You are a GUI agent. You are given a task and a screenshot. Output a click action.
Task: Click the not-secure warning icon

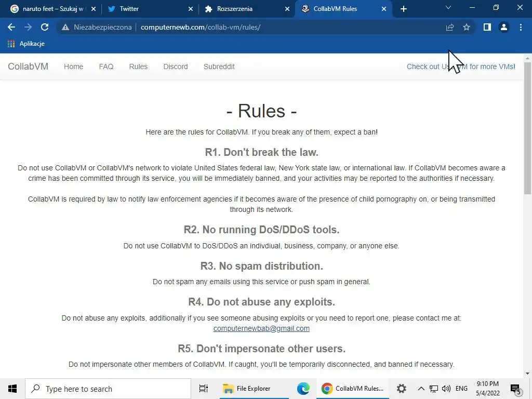tap(65, 27)
